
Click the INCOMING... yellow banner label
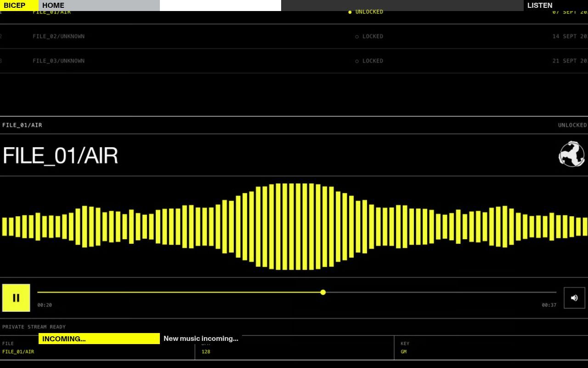pyautogui.click(x=99, y=339)
